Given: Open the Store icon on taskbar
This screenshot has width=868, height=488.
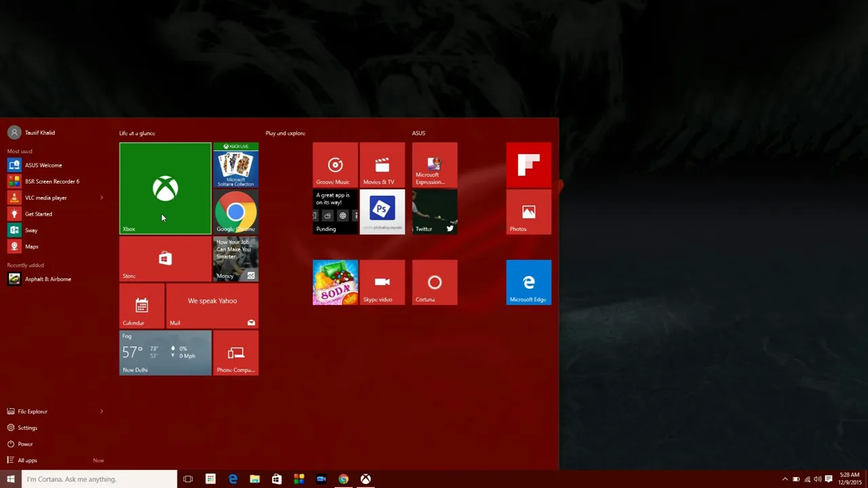Looking at the screenshot, I should [277, 479].
